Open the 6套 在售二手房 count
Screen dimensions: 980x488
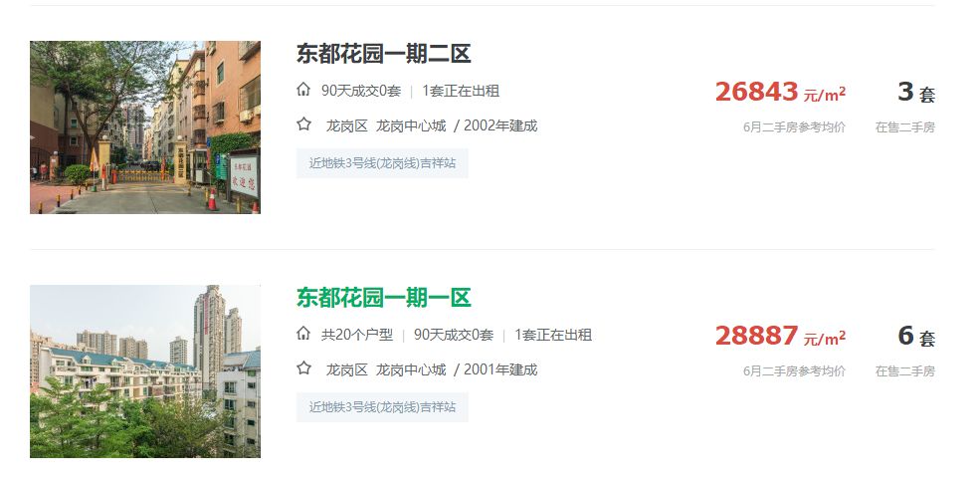916,337
